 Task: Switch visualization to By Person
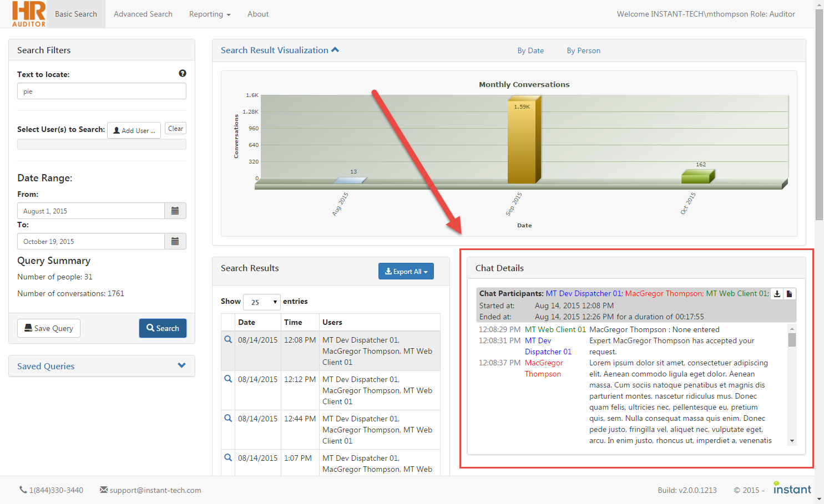[584, 50]
